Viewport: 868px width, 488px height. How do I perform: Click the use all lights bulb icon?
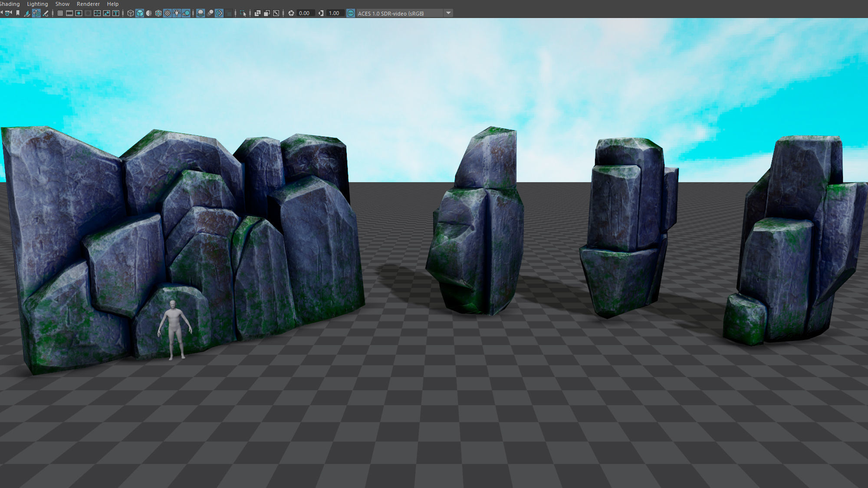pos(177,13)
